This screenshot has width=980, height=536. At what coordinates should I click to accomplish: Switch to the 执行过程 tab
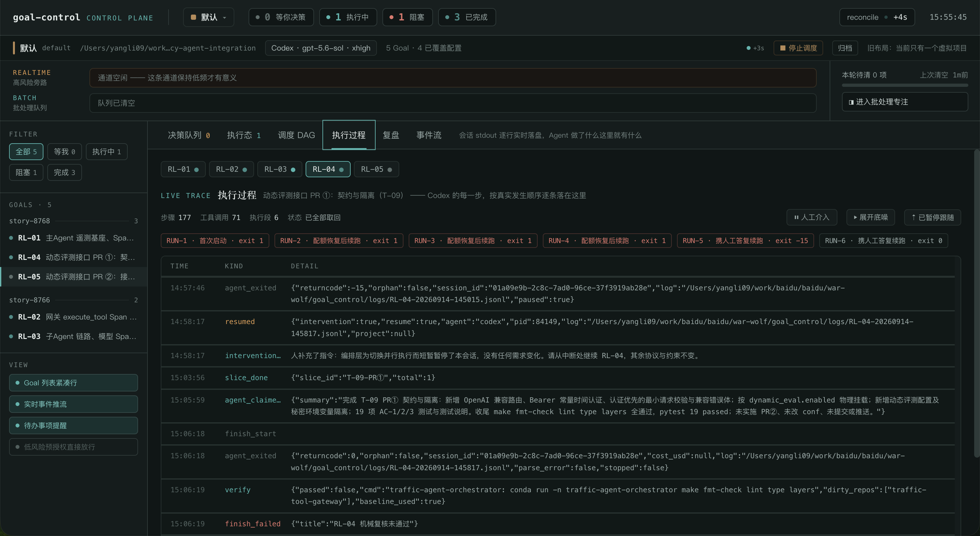[x=349, y=135]
